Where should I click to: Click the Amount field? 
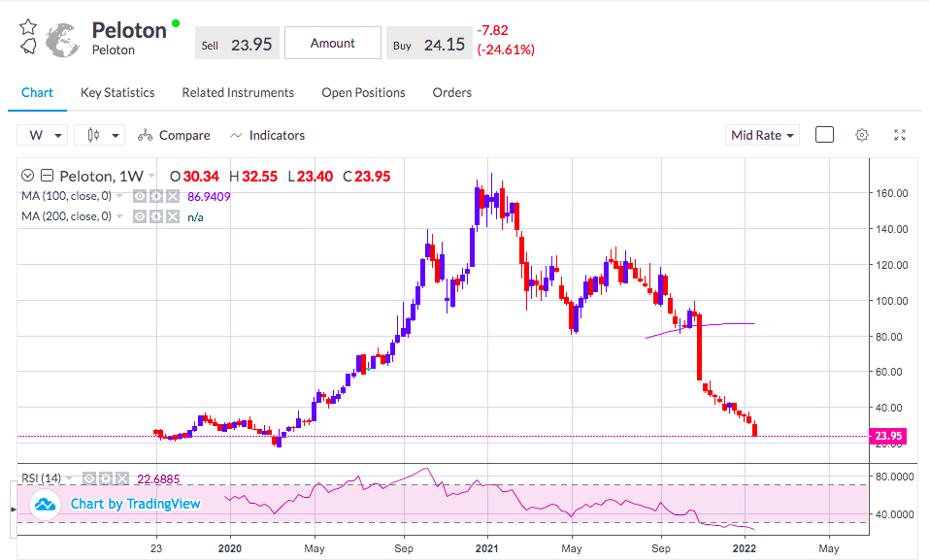pos(332,43)
